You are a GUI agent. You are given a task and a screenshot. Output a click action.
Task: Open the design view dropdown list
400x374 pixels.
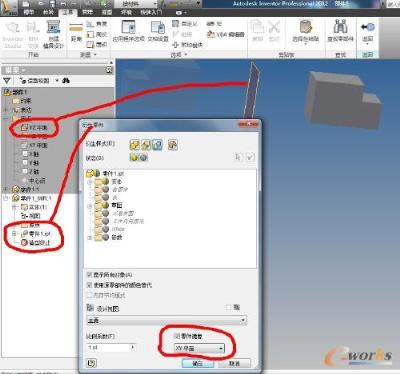pos(167,320)
